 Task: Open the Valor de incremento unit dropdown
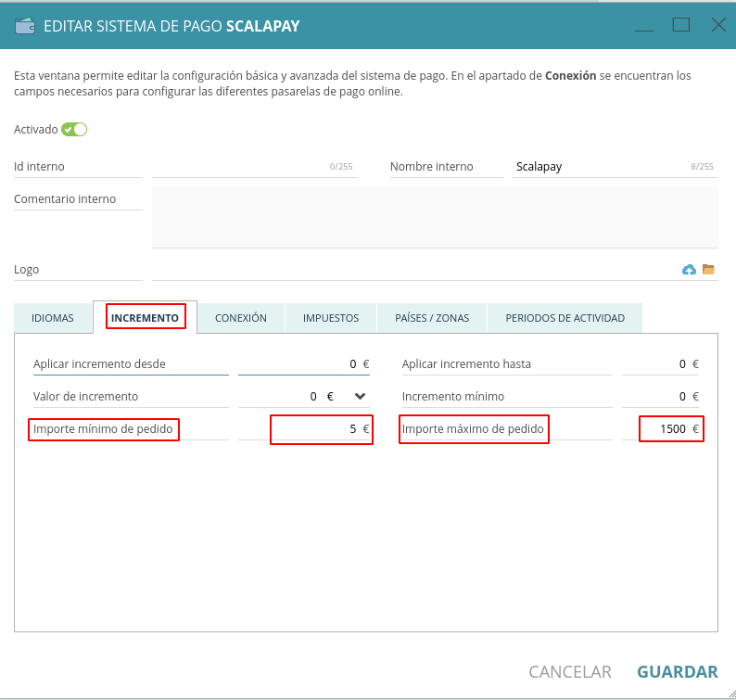point(360,396)
